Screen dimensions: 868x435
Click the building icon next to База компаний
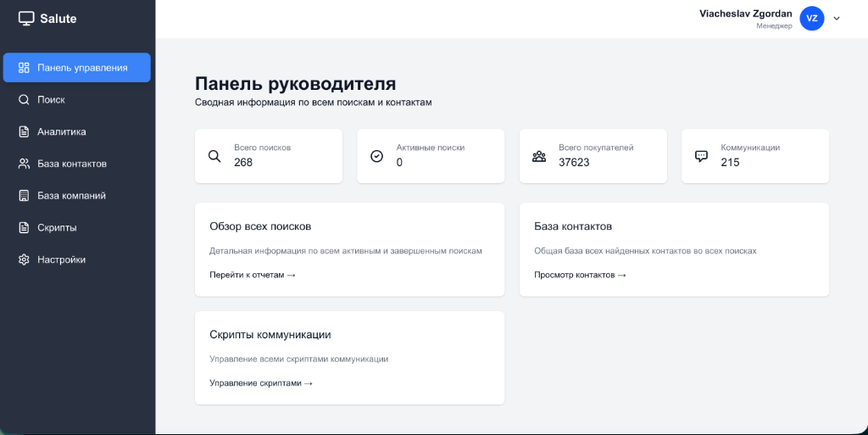point(24,195)
